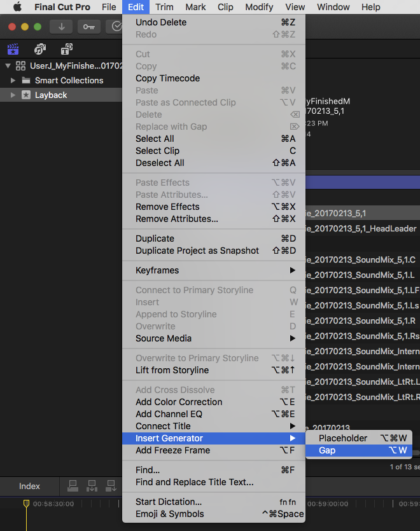
Task: Open the Window menu
Action: (x=333, y=7)
